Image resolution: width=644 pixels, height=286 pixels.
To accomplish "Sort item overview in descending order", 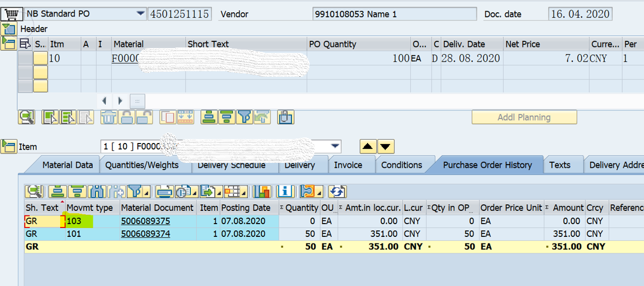I will tap(226, 117).
